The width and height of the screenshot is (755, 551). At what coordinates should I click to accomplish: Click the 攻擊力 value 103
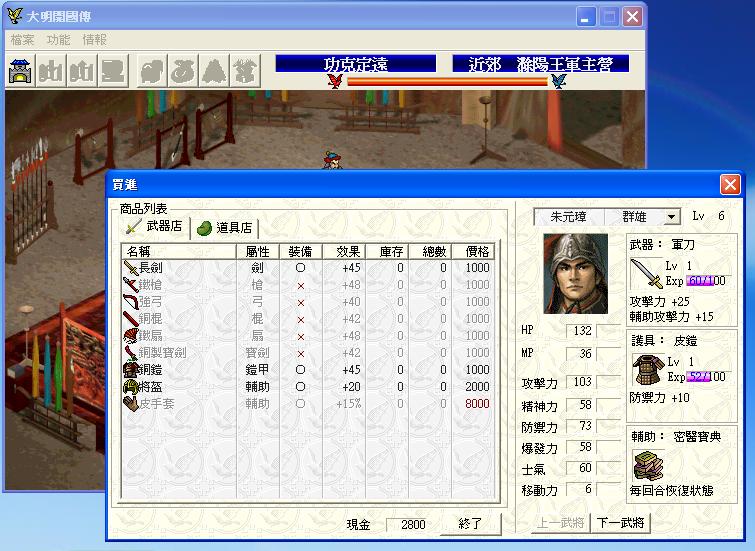[582, 382]
